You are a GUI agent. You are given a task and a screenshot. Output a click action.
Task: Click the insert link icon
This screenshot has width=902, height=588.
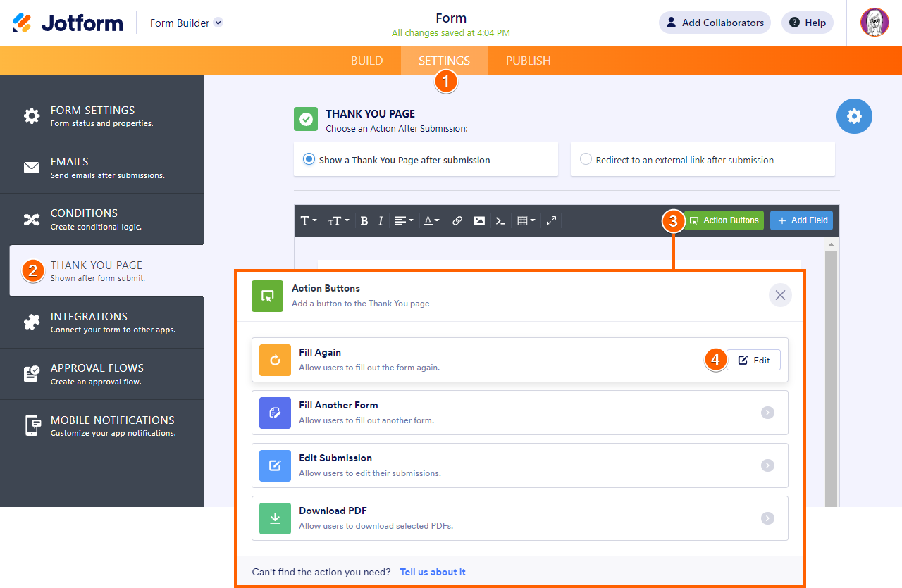point(457,220)
